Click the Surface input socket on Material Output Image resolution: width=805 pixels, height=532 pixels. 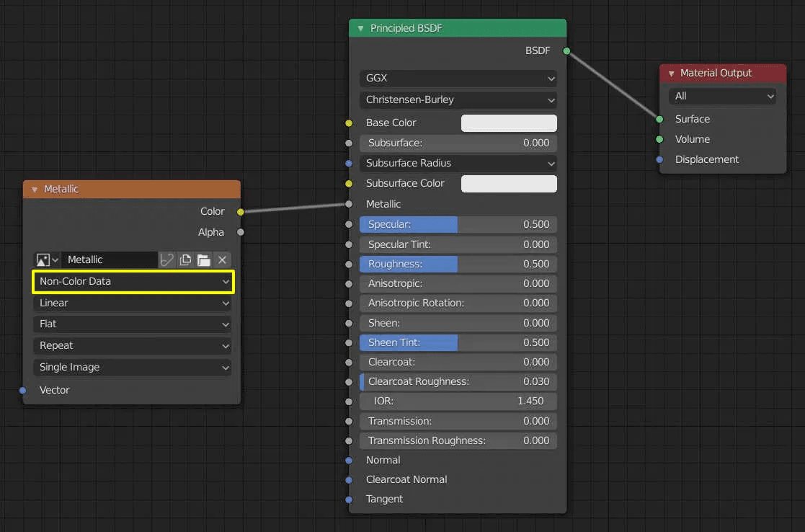pyautogui.click(x=658, y=119)
